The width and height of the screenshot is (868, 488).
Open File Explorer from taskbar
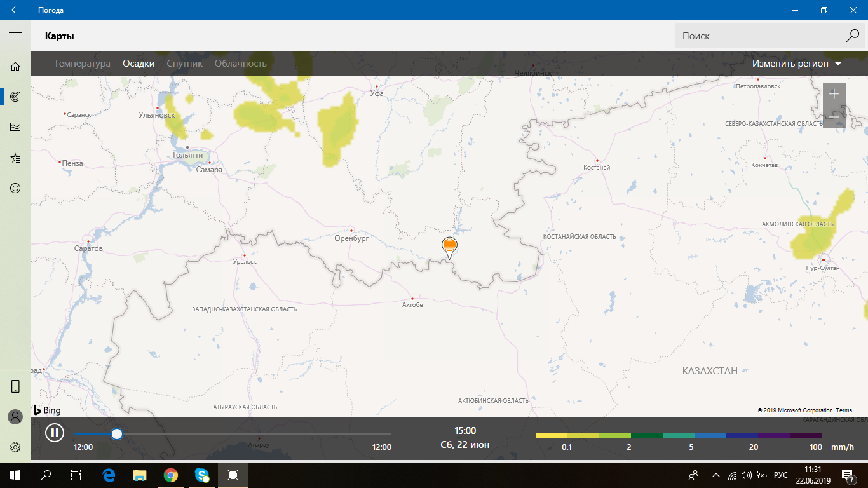tap(139, 475)
